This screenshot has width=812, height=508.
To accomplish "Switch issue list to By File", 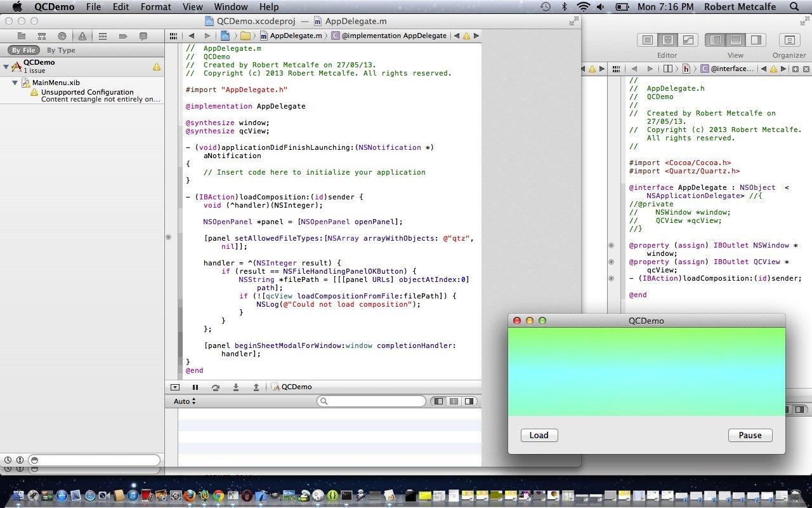I will pos(24,50).
